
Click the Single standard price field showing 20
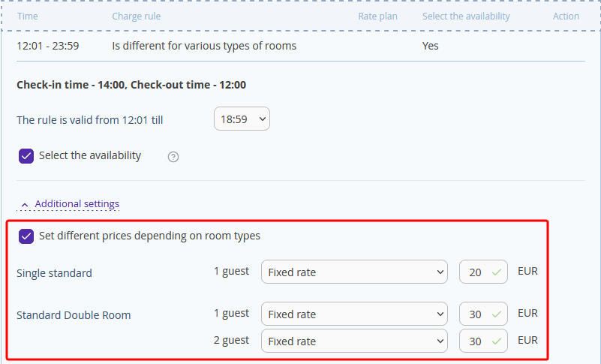[x=483, y=272]
